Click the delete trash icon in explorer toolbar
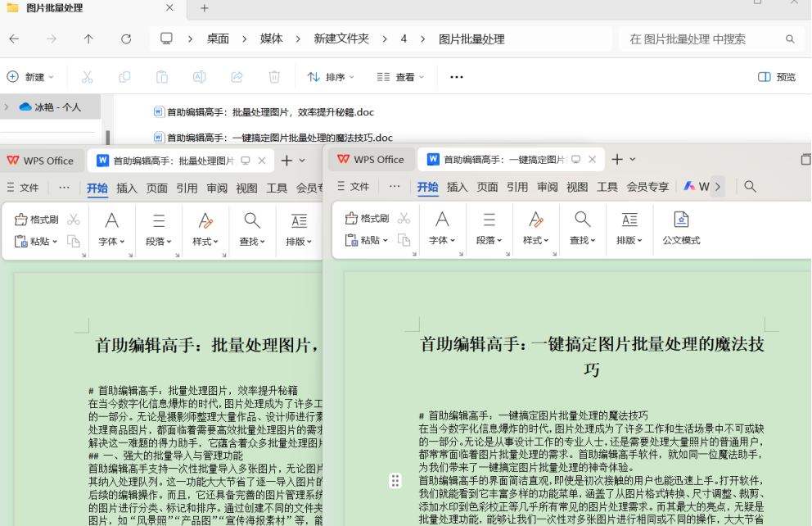The width and height of the screenshot is (812, 526). tap(274, 77)
